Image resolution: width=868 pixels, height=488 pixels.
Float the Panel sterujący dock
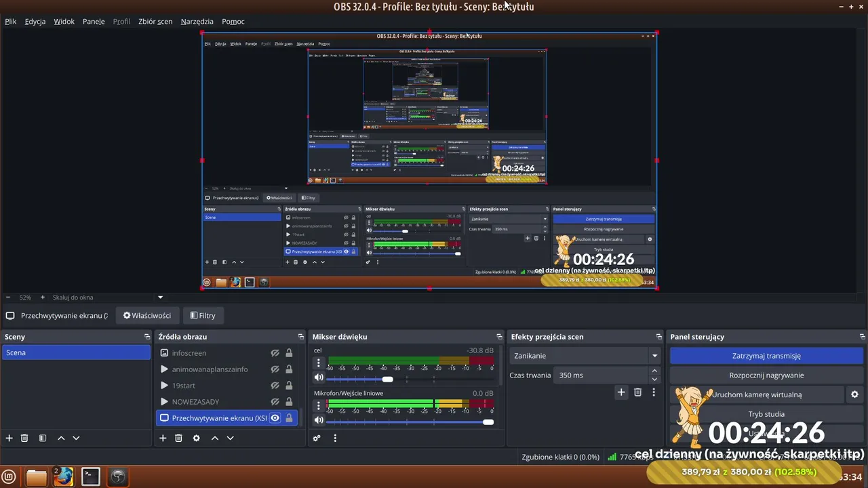click(863, 337)
